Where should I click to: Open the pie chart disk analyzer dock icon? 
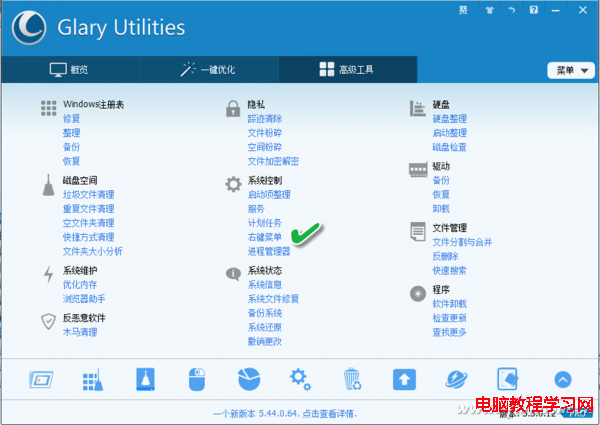pyautogui.click(x=249, y=379)
